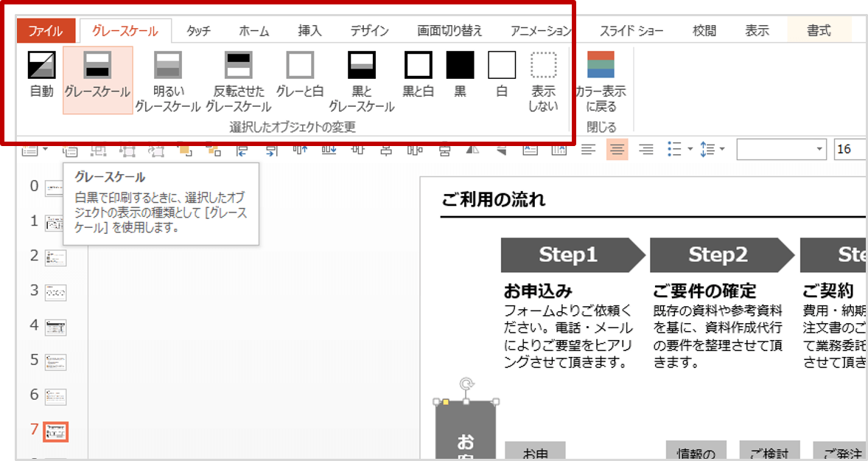Select slide thumbnail 2
This screenshot has height=461, width=868.
pyautogui.click(x=55, y=257)
